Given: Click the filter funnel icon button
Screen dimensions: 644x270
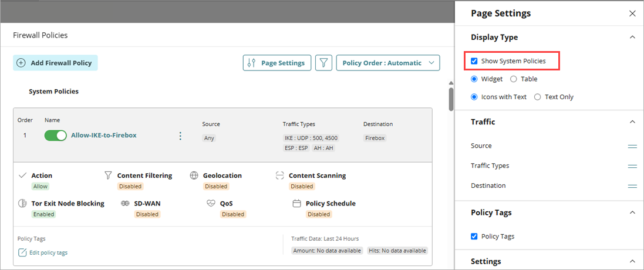Looking at the screenshot, I should tap(323, 63).
